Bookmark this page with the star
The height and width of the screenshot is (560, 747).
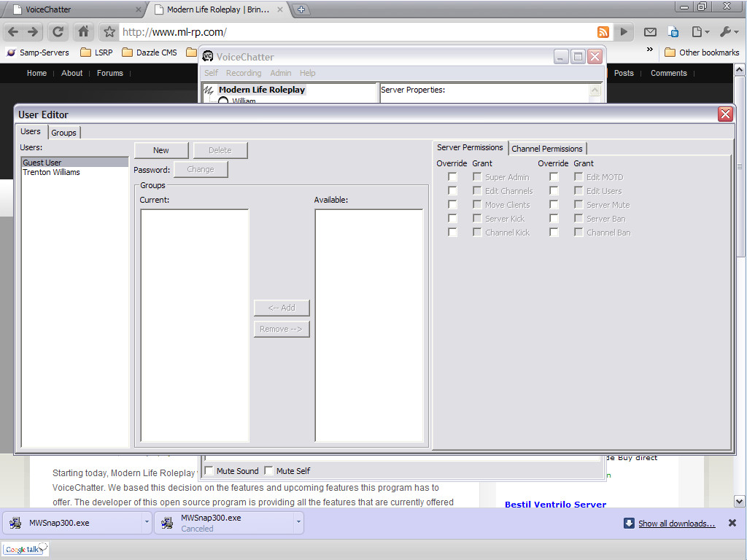pyautogui.click(x=109, y=32)
